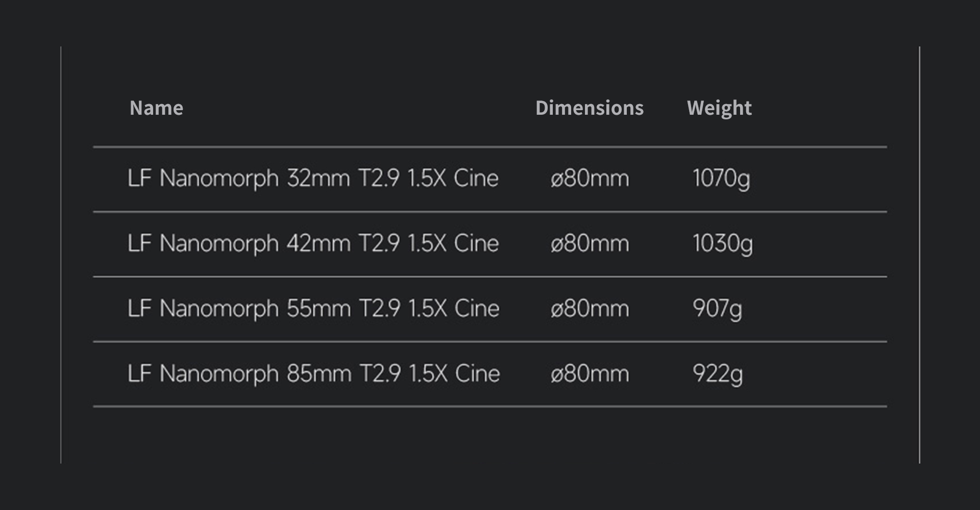Image resolution: width=980 pixels, height=510 pixels.
Task: Click the 907g weight value
Action: click(717, 309)
